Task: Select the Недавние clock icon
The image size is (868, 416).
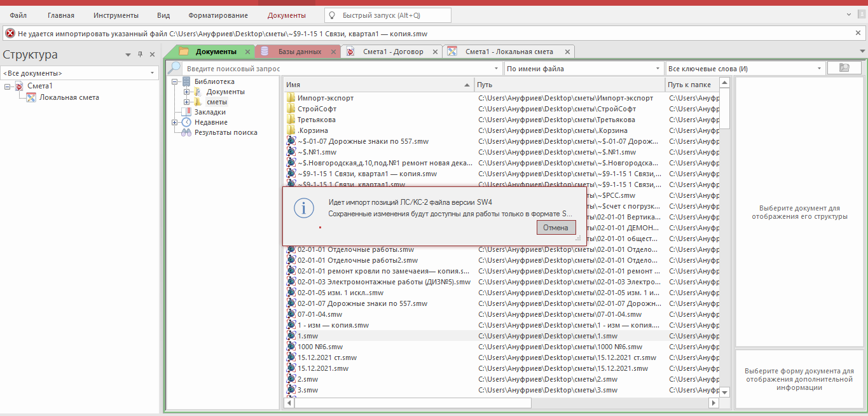Action: tap(186, 122)
